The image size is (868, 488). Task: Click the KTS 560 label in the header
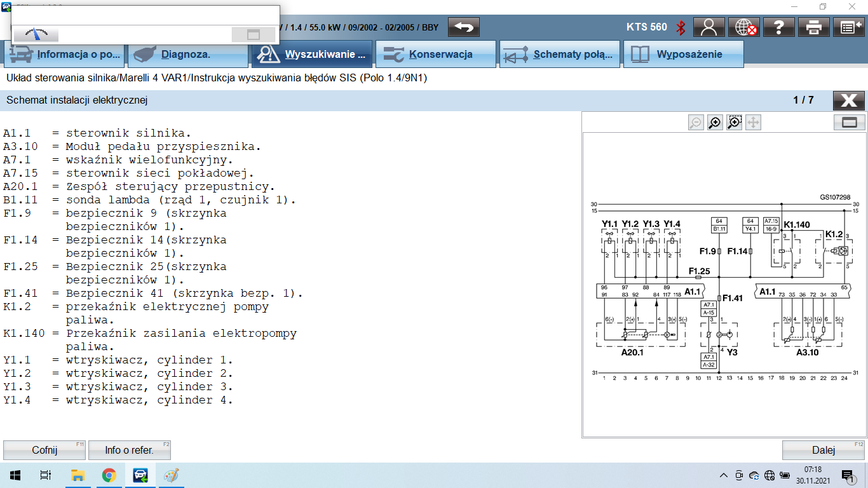647,27
